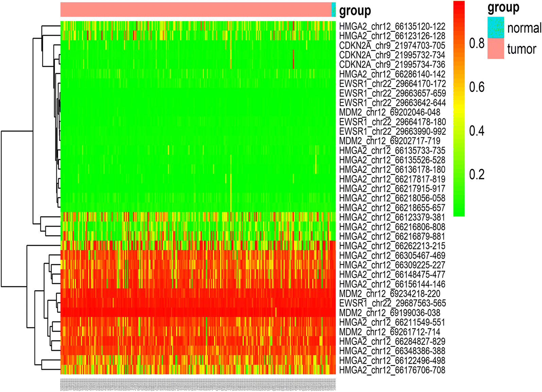Image resolution: width=542 pixels, height=392 pixels.
Task: Select row label HMGA2_chr12_66284827-829
Action: click(392, 341)
